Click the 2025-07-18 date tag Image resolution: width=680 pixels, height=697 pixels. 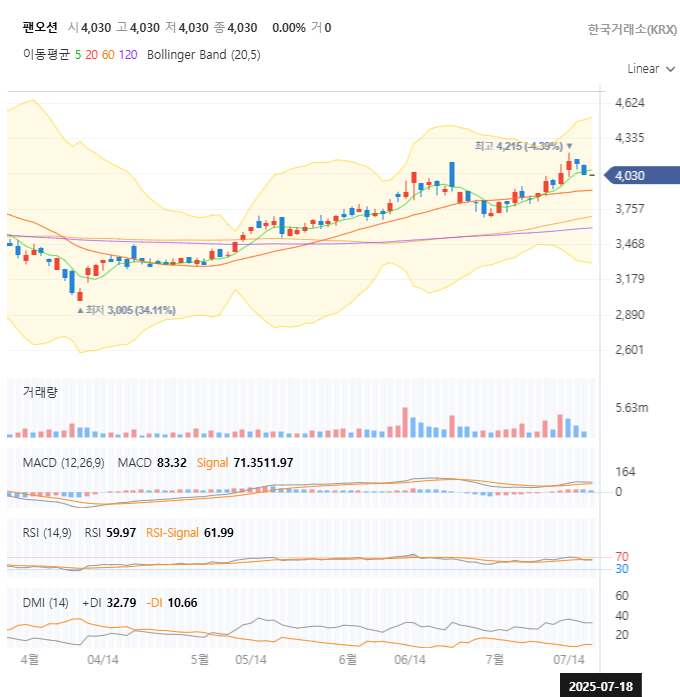click(x=600, y=686)
